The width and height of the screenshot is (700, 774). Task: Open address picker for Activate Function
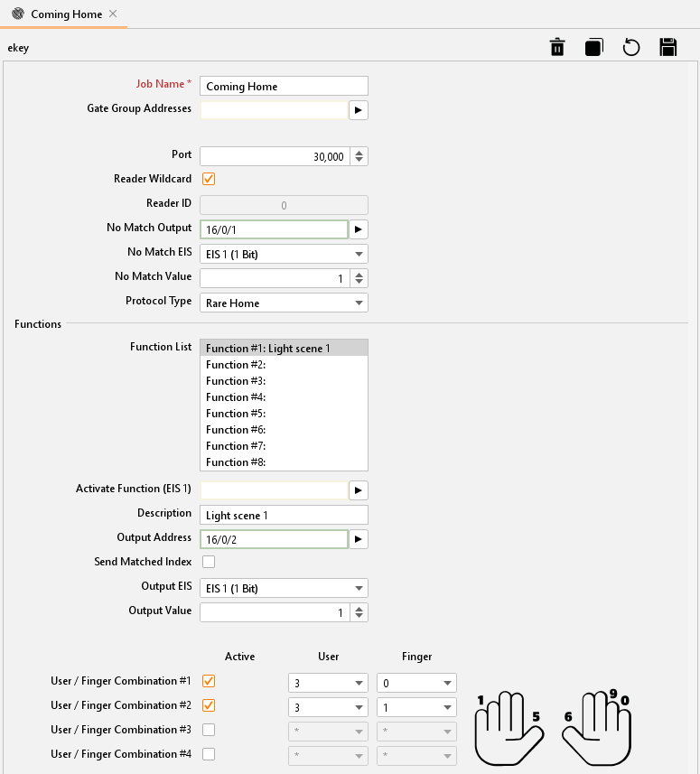click(359, 490)
